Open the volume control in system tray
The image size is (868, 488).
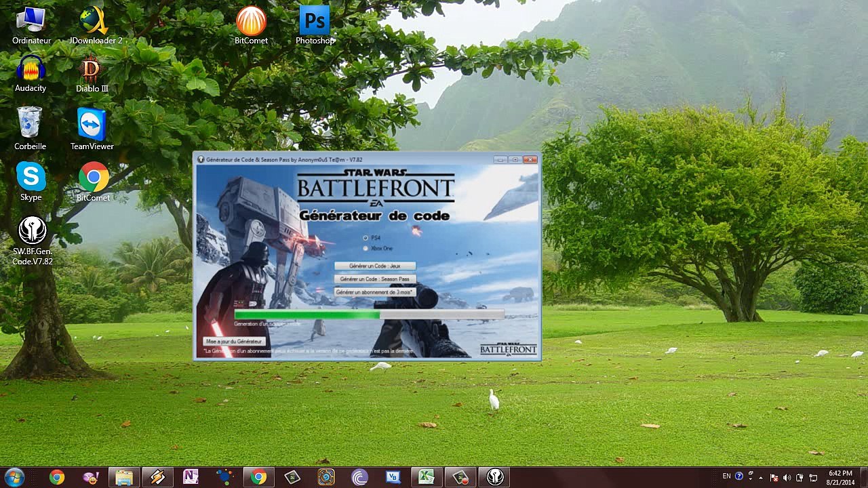pos(787,477)
